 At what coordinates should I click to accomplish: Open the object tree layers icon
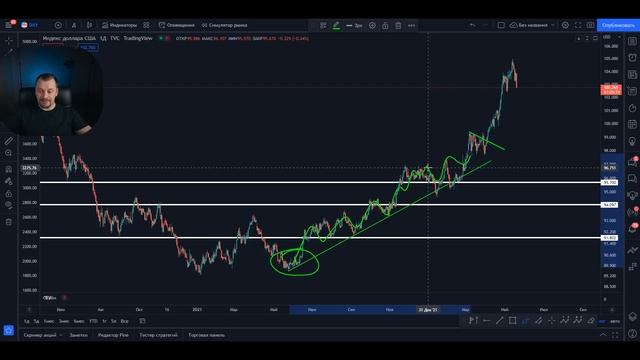[632, 317]
